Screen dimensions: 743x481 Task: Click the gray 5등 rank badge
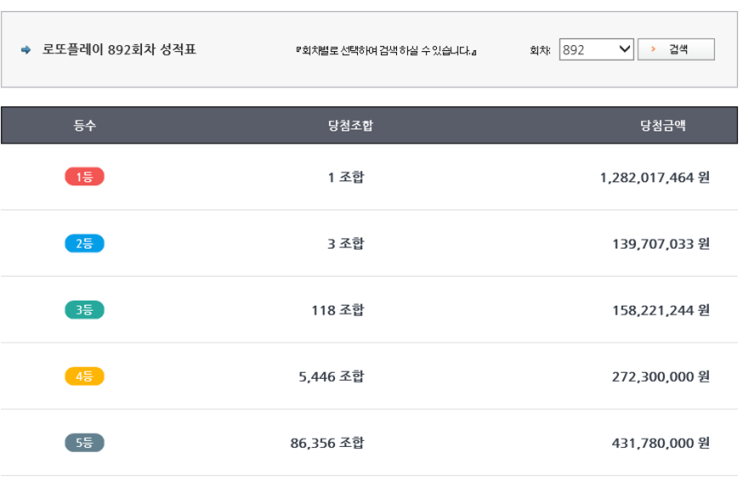[84, 442]
